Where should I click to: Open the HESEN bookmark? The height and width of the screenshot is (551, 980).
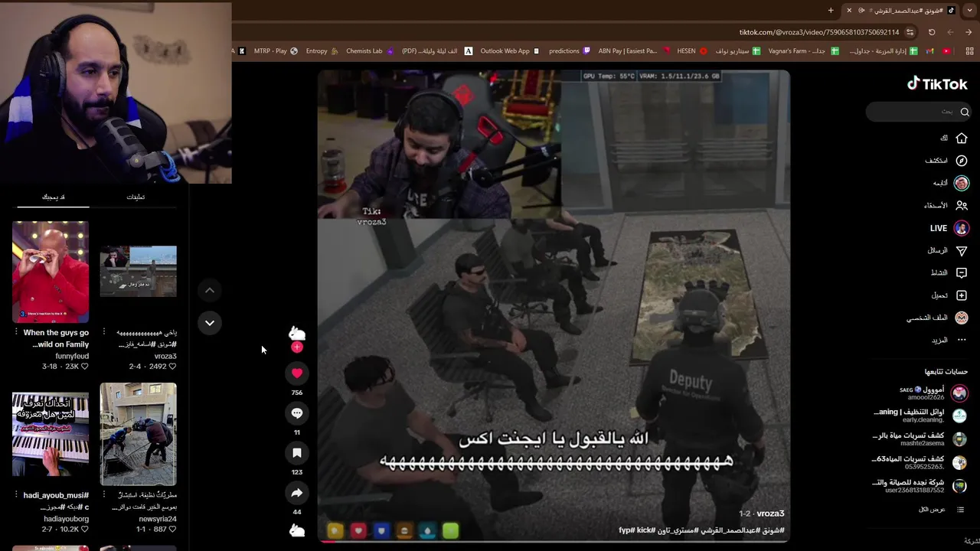692,51
